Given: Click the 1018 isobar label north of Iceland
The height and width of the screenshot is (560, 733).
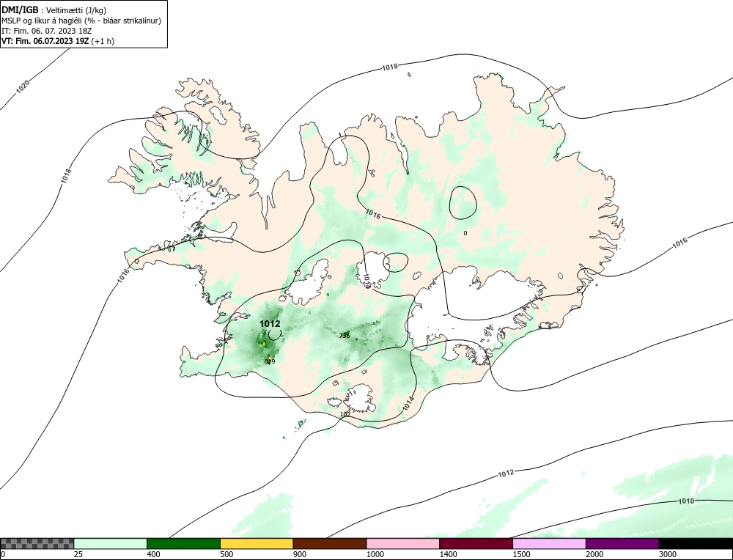Looking at the screenshot, I should point(390,67).
